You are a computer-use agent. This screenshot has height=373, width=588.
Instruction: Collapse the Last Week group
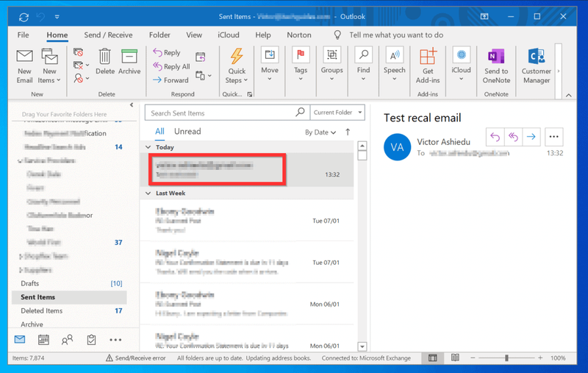coord(148,193)
